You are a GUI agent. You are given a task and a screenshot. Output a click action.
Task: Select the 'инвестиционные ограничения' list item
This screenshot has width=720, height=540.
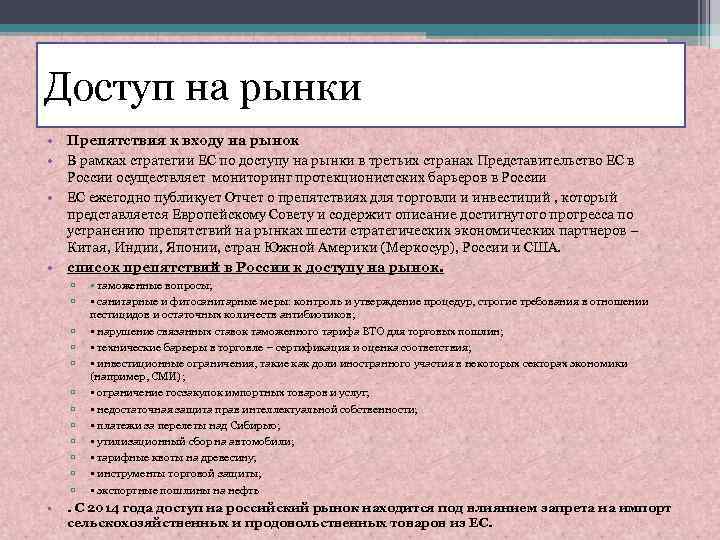tap(359, 370)
